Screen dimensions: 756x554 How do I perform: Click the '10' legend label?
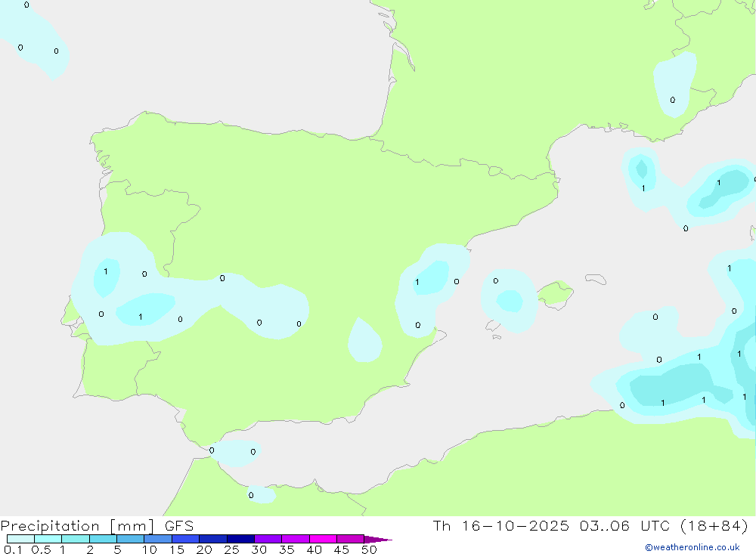(149, 549)
